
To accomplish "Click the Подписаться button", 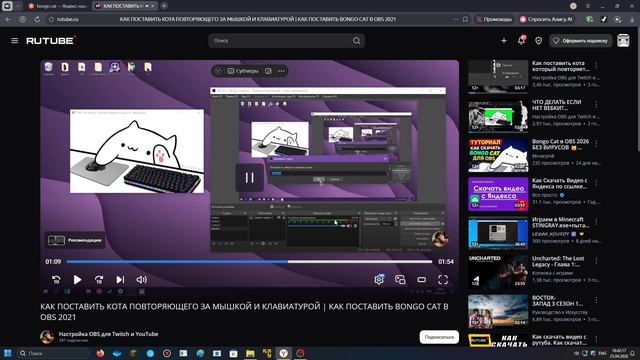I will 439,337.
